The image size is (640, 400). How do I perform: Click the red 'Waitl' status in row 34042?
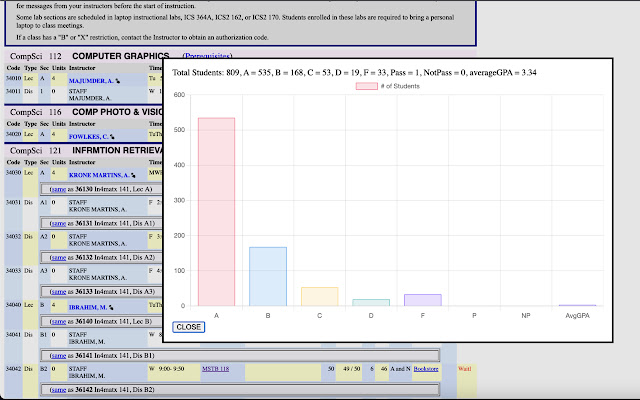click(x=464, y=369)
